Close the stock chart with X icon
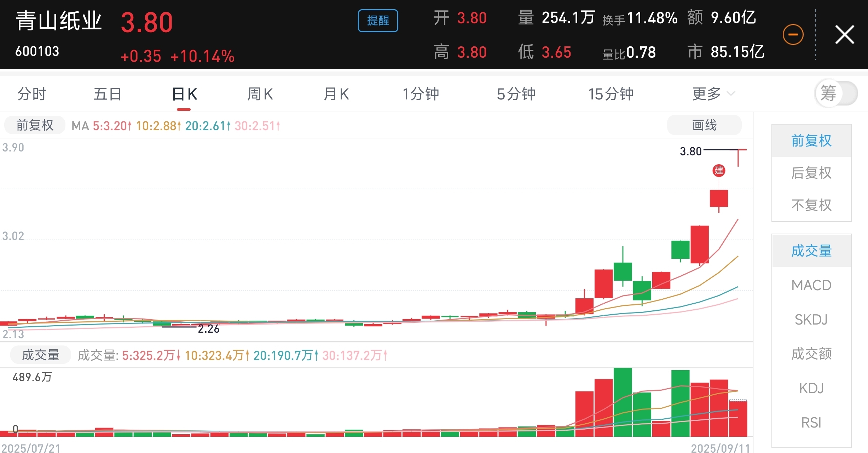868x453 pixels. pos(845,34)
